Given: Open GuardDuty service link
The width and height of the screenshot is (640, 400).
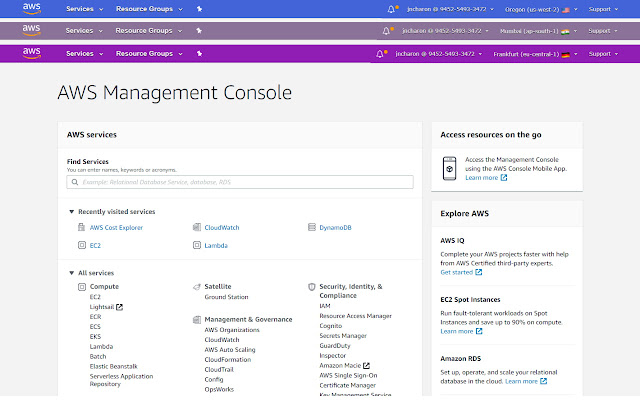Looking at the screenshot, I should [x=335, y=346].
